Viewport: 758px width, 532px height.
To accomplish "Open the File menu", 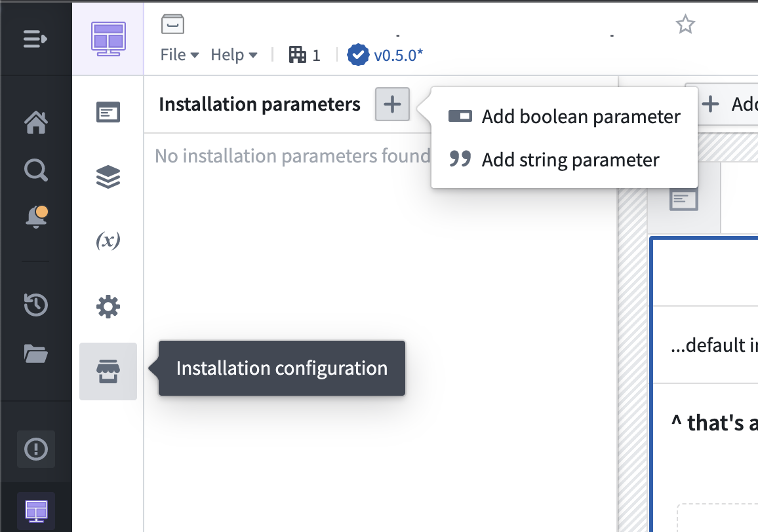I will coord(180,54).
